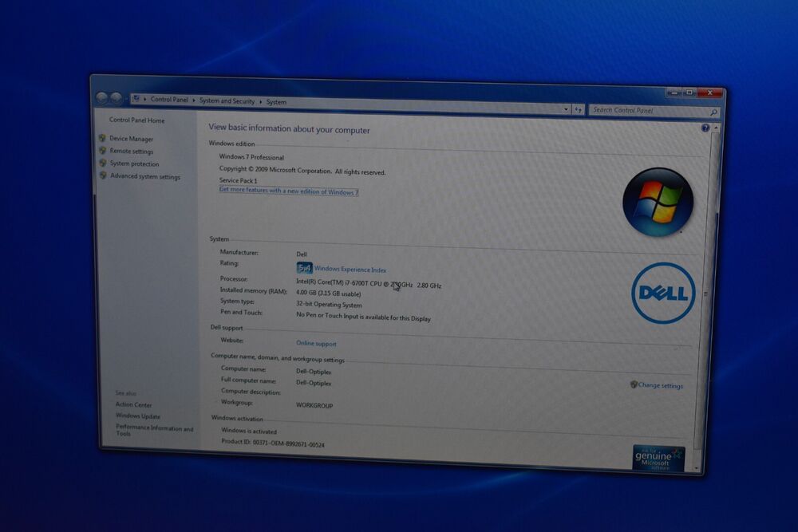Open Device Manager from sidebar
The image size is (798, 532).
(x=132, y=138)
